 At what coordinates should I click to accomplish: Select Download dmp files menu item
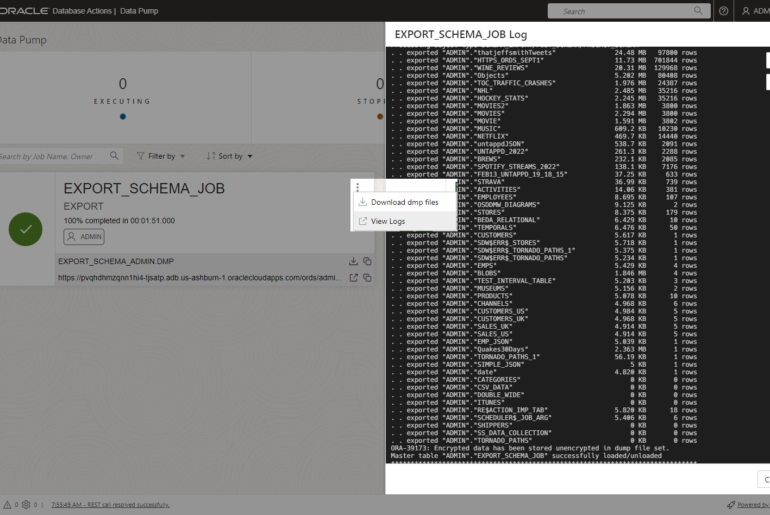[404, 202]
